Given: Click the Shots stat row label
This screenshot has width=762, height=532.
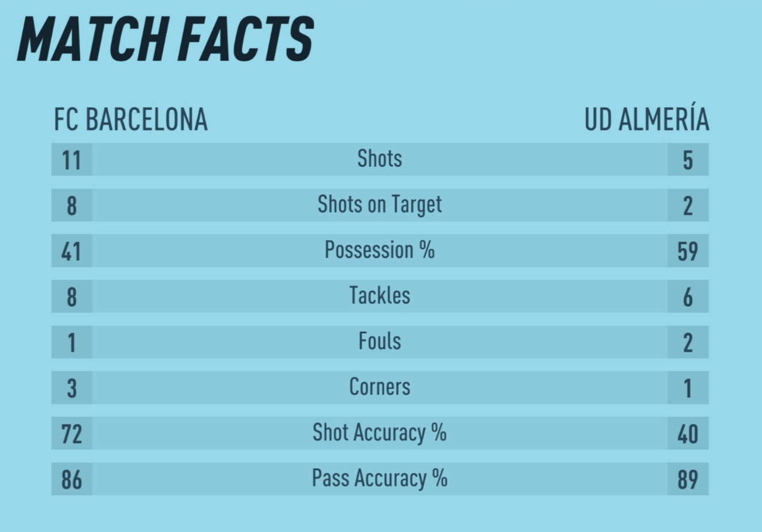Looking at the screenshot, I should (379, 159).
